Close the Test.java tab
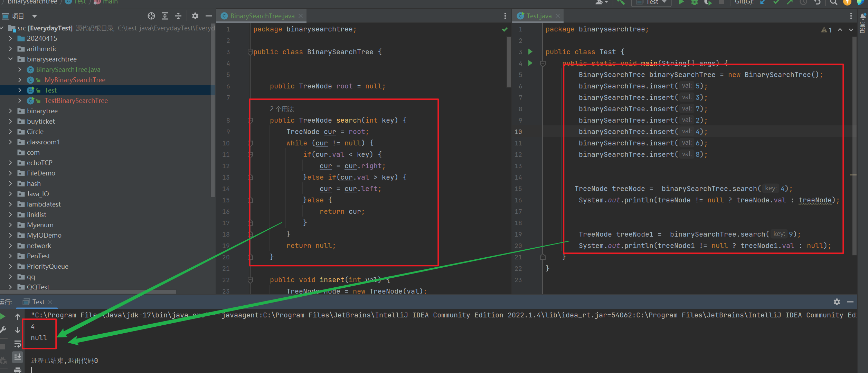 [x=558, y=16]
